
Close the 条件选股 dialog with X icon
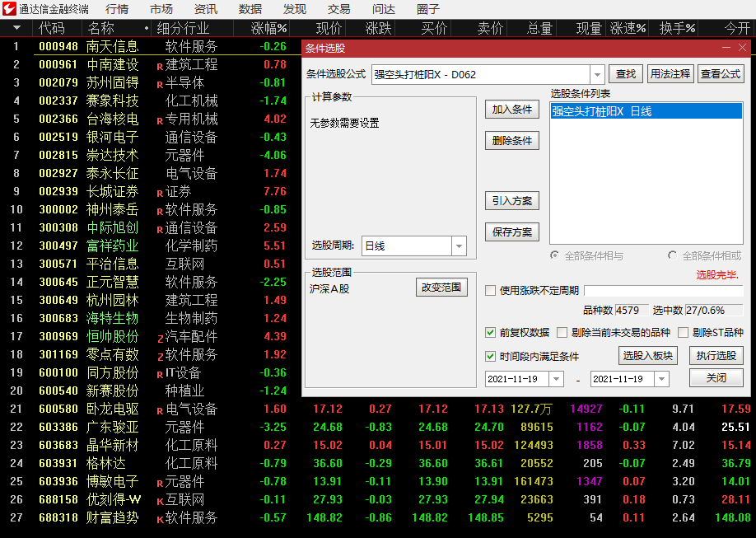(742, 49)
